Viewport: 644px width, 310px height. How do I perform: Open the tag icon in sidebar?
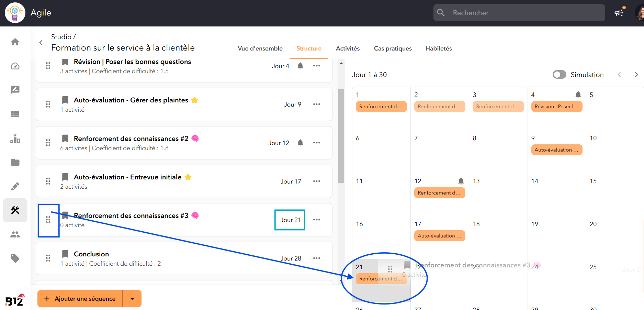(x=15, y=258)
